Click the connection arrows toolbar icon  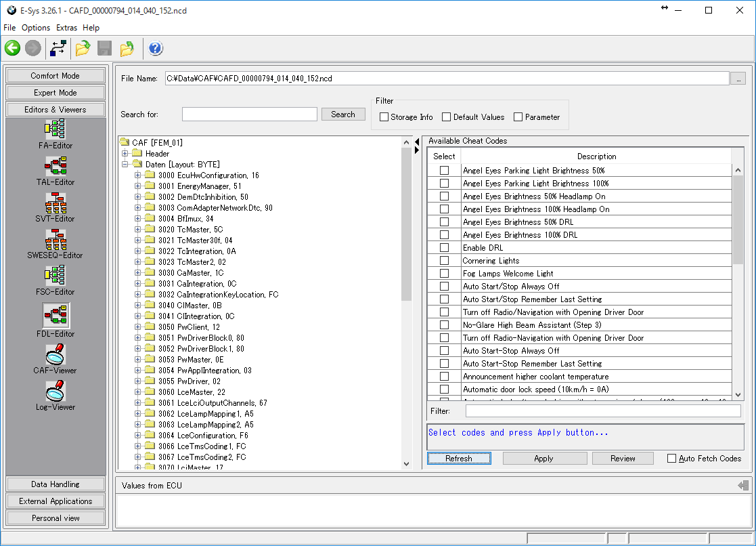point(58,48)
